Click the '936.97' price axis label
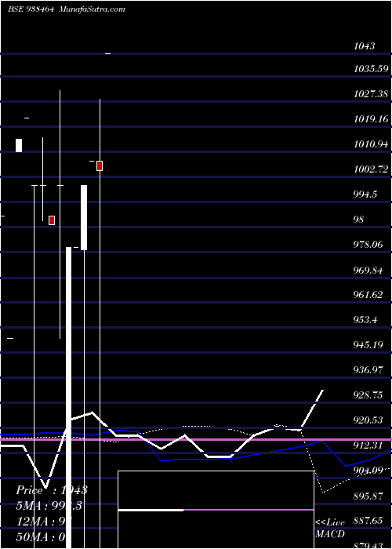This screenshot has height=549, width=392. pos(368,370)
